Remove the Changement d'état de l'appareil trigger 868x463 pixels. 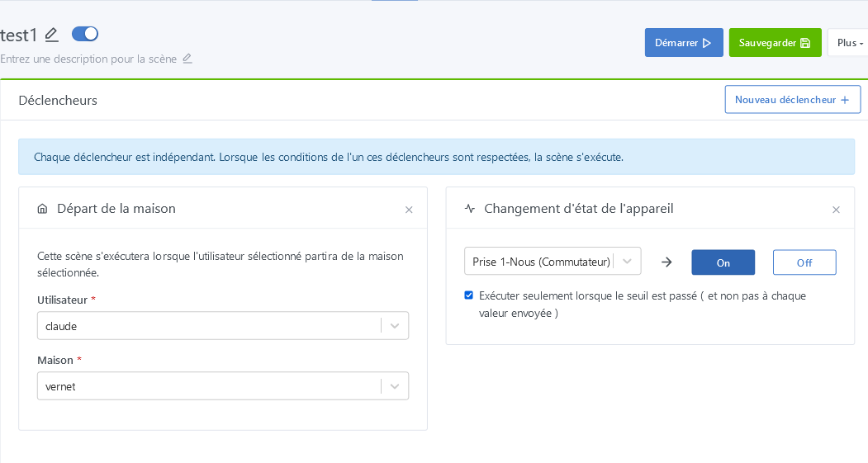tap(836, 210)
